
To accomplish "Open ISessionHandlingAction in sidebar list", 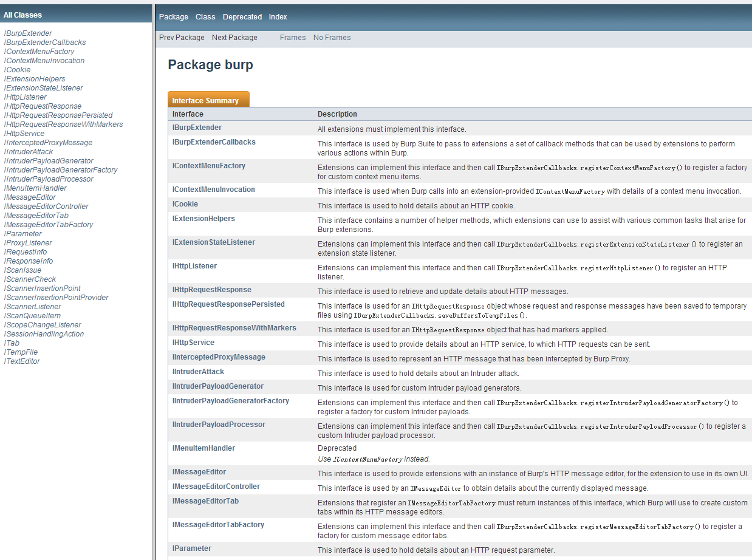I will coord(44,334).
